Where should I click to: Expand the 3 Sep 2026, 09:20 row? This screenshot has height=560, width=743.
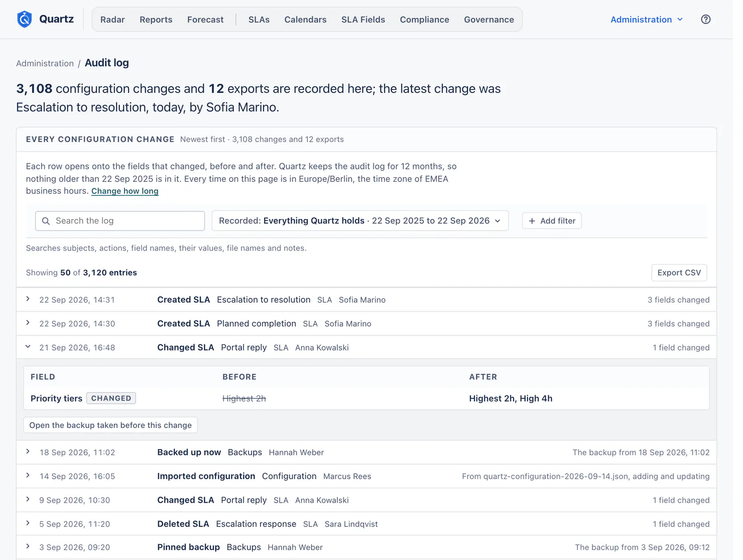click(366, 547)
